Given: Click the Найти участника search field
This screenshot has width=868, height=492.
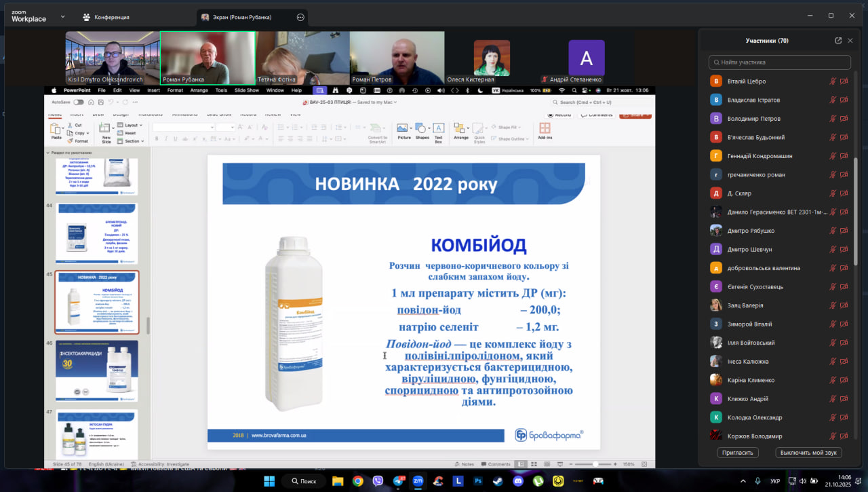Looking at the screenshot, I should (x=780, y=62).
